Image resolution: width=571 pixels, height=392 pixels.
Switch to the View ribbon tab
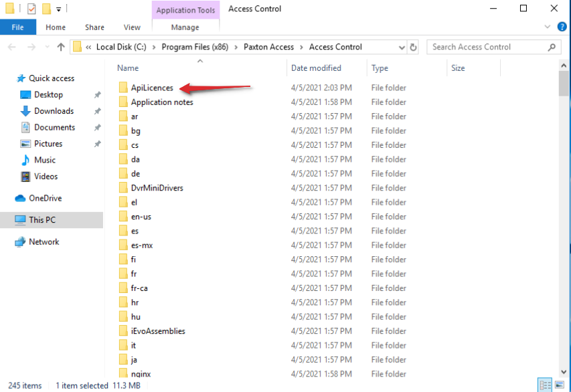click(132, 27)
